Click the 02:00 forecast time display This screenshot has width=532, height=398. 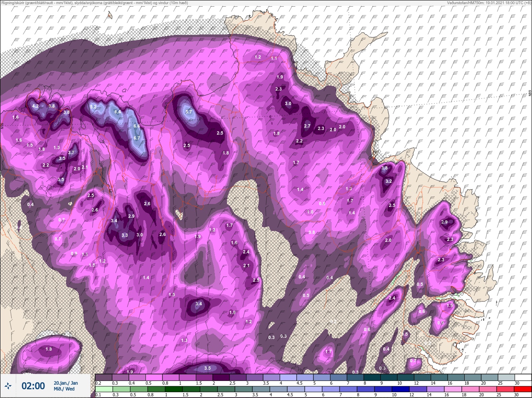click(x=33, y=386)
